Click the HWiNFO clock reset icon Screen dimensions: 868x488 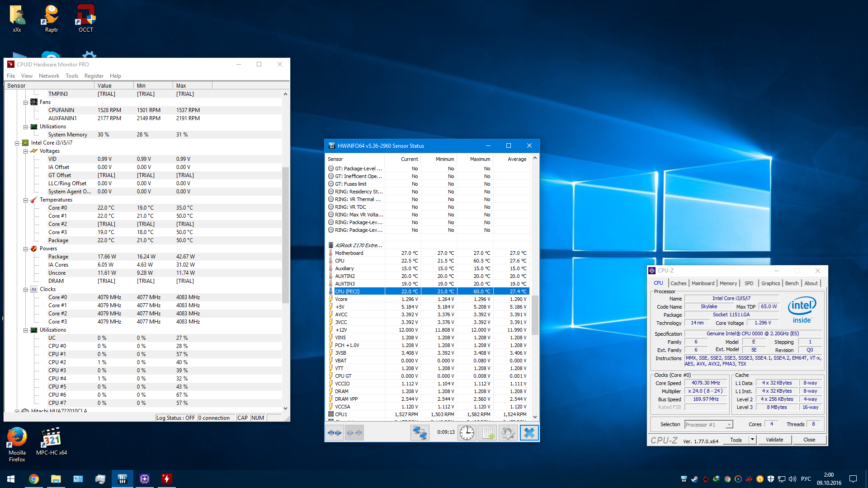pyautogui.click(x=467, y=433)
